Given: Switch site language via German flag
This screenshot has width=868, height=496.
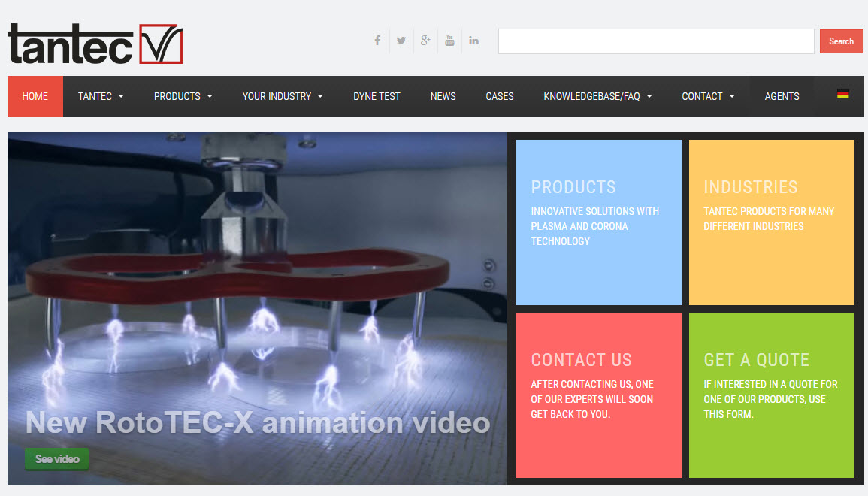Looking at the screenshot, I should point(842,94).
